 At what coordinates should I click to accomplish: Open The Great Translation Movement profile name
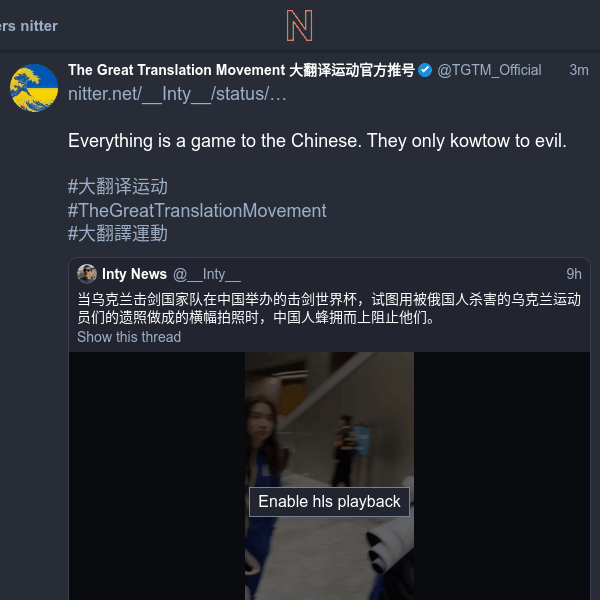tap(241, 70)
